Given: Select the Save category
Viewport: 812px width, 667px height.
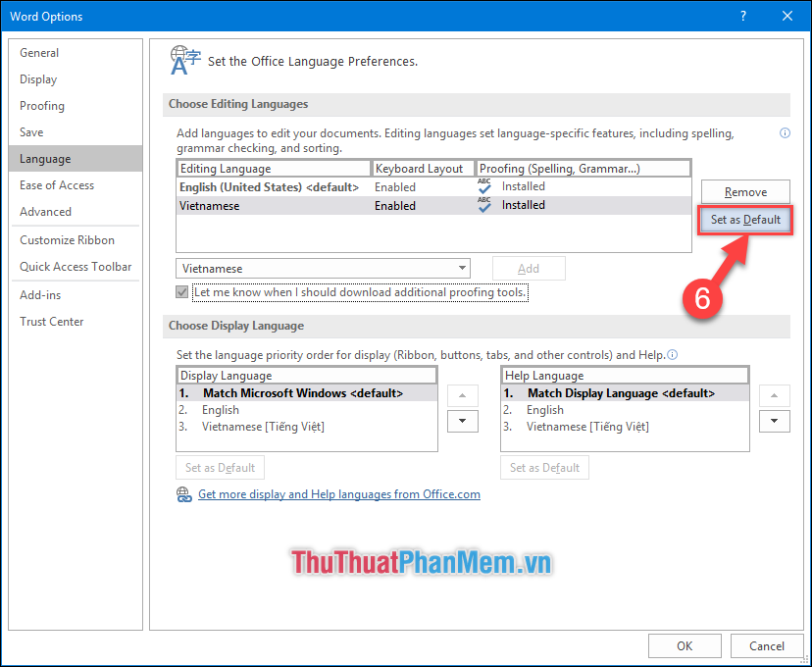Looking at the screenshot, I should coord(76,132).
